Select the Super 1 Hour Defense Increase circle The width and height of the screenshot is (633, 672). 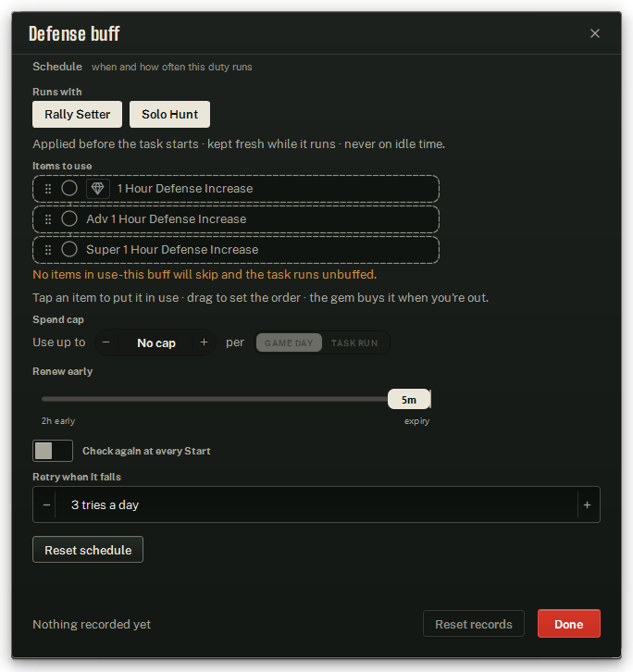point(69,249)
